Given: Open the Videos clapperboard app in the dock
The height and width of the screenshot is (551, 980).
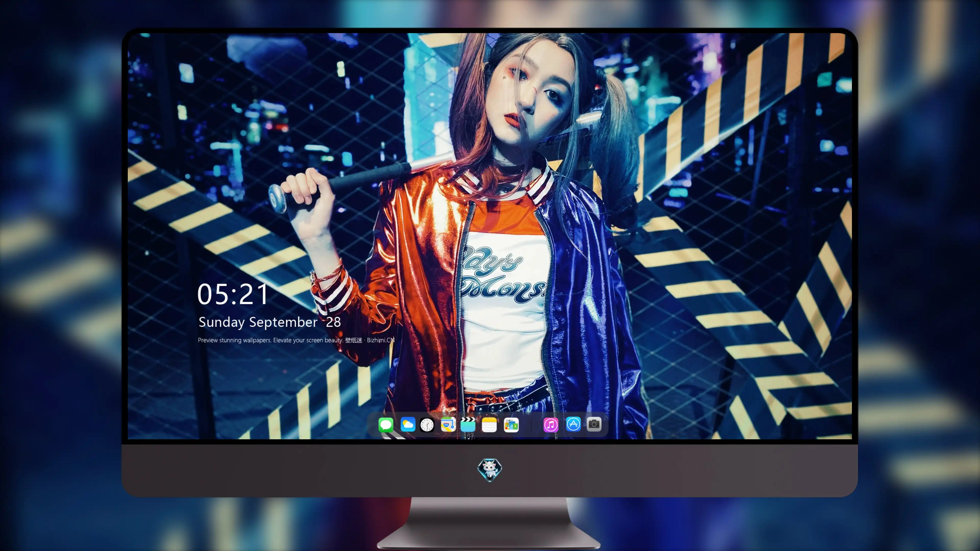Looking at the screenshot, I should click(x=468, y=424).
